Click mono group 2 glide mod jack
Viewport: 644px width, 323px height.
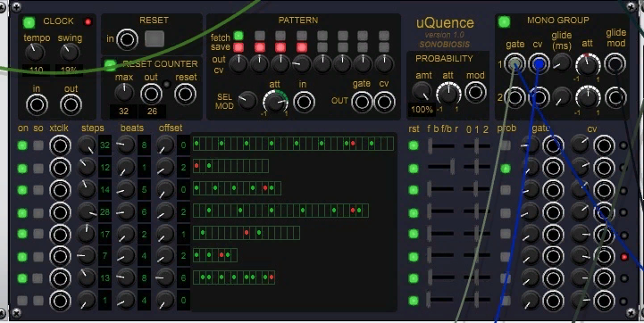click(615, 97)
